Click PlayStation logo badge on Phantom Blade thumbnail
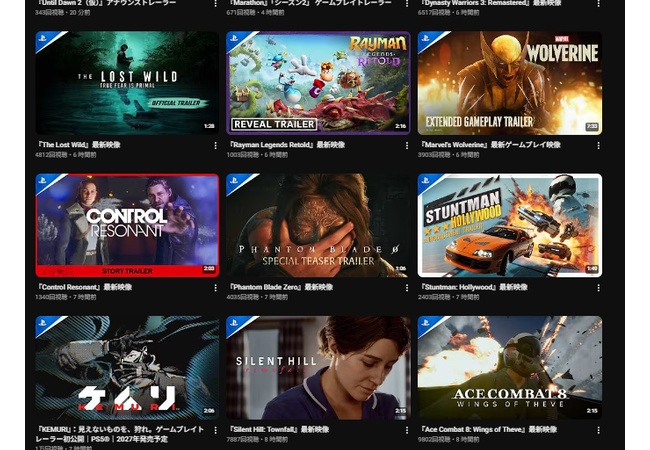The image size is (650, 450). [x=234, y=181]
